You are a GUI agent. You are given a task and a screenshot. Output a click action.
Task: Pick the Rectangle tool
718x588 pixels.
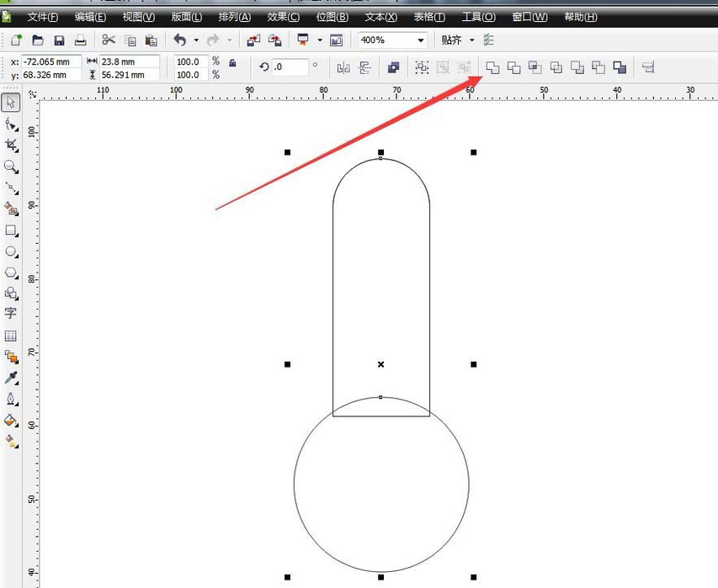(x=12, y=230)
